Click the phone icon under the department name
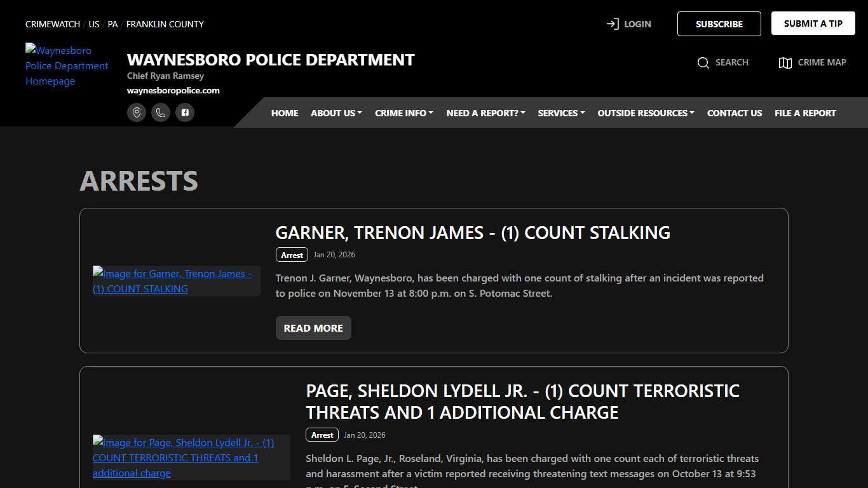 [161, 112]
